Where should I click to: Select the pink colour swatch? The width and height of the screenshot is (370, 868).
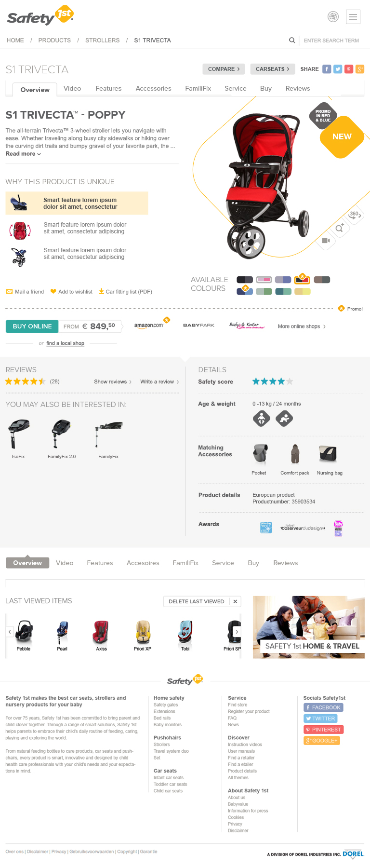click(264, 280)
